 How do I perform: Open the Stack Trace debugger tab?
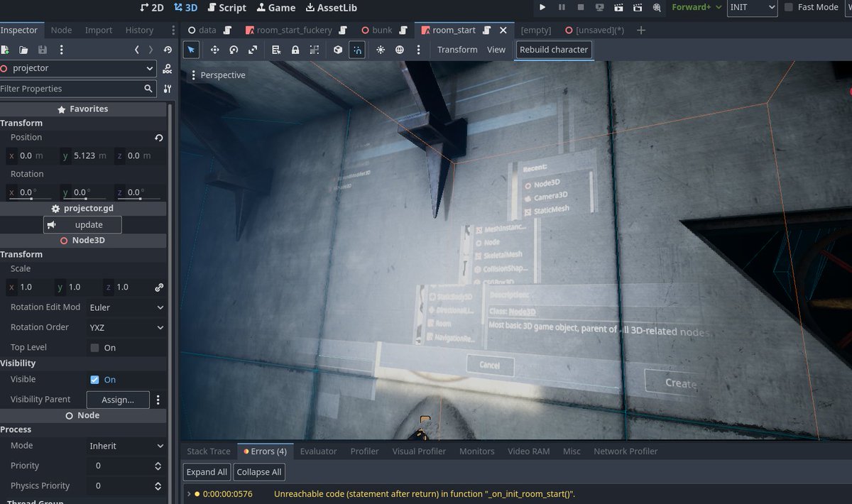[x=209, y=451]
